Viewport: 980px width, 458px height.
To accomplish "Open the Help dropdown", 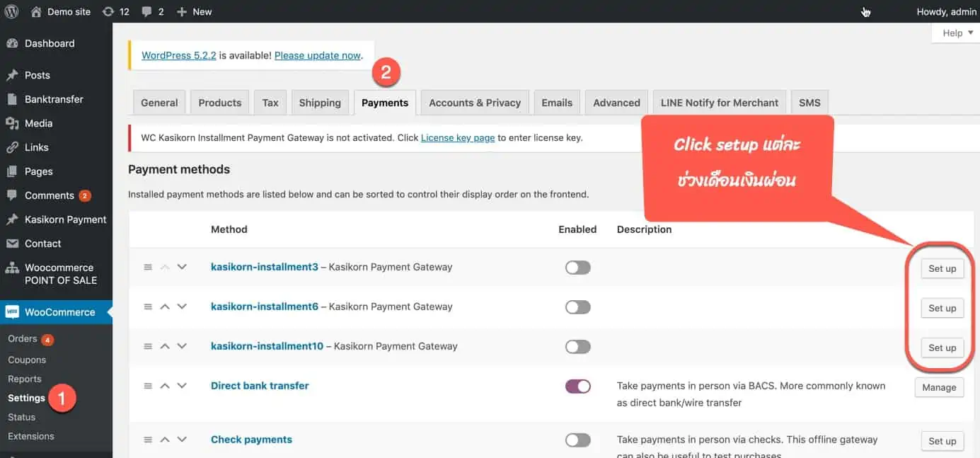I will tap(957, 33).
